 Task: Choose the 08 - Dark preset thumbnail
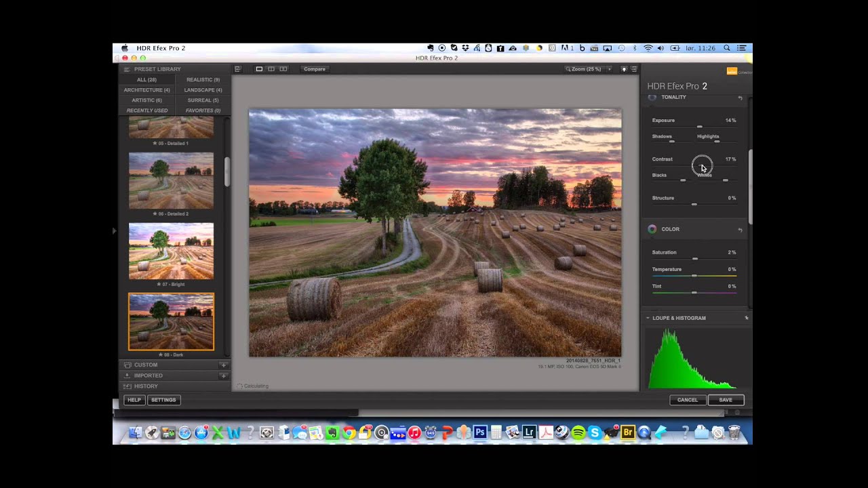point(171,321)
